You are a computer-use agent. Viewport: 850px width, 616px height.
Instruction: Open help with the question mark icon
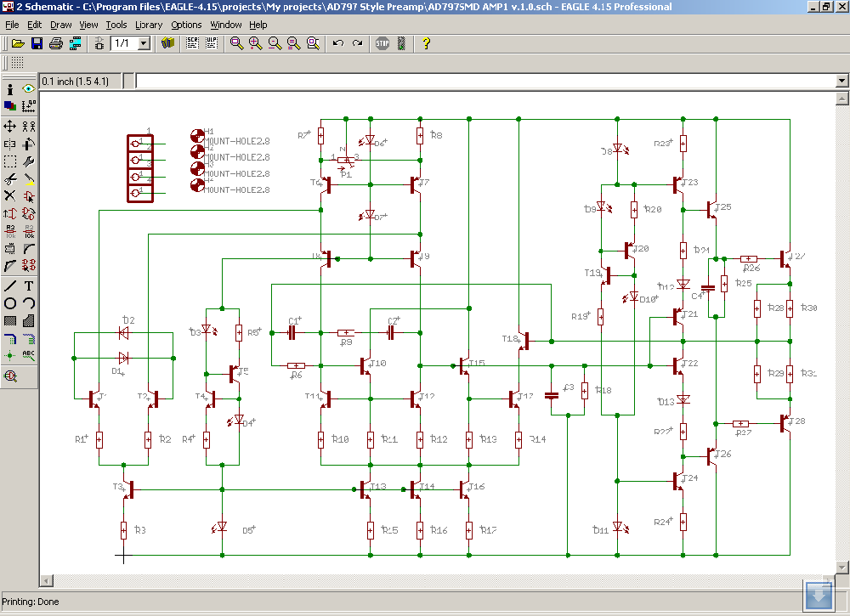(x=426, y=43)
